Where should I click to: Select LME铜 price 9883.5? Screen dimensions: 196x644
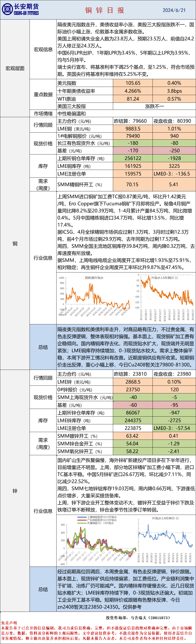click(x=133, y=129)
